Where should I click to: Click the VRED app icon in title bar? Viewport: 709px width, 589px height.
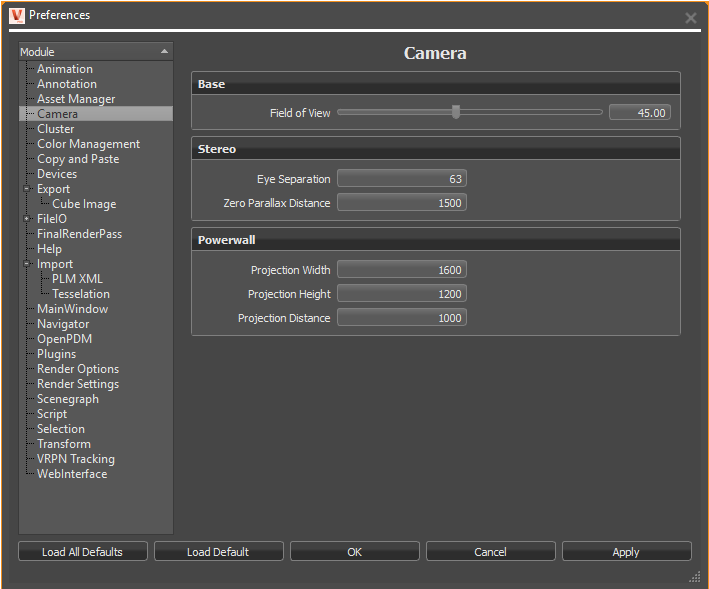tap(17, 16)
